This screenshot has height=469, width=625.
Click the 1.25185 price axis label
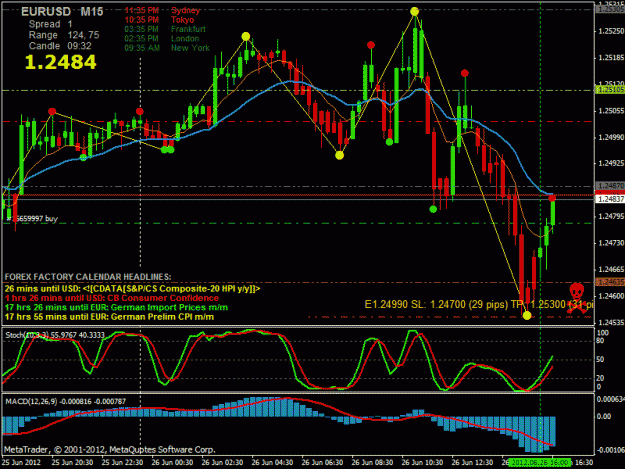pos(611,58)
